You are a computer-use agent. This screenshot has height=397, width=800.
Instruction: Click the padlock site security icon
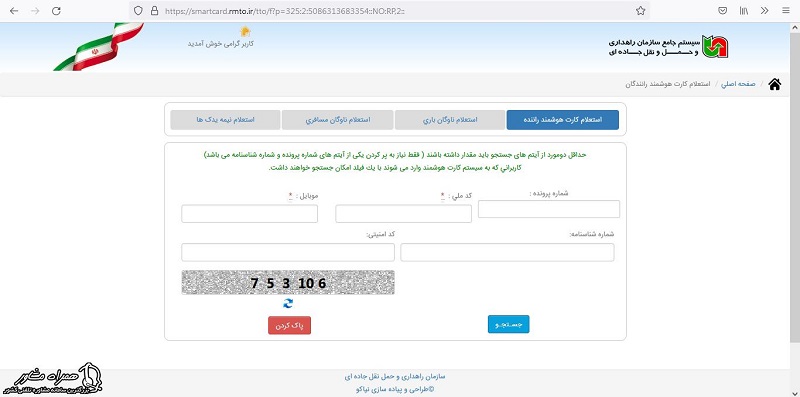[x=155, y=11]
